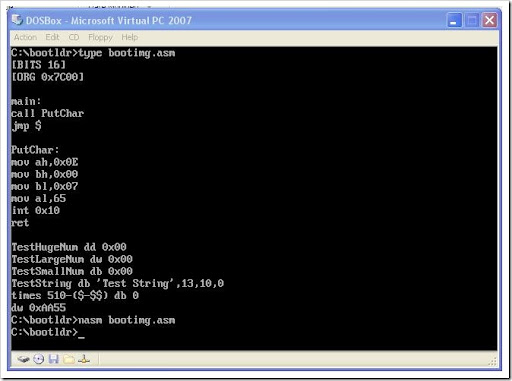Image resolution: width=512 pixels, height=381 pixels.
Task: Click the 'int 0x10' line
Action: pos(35,210)
